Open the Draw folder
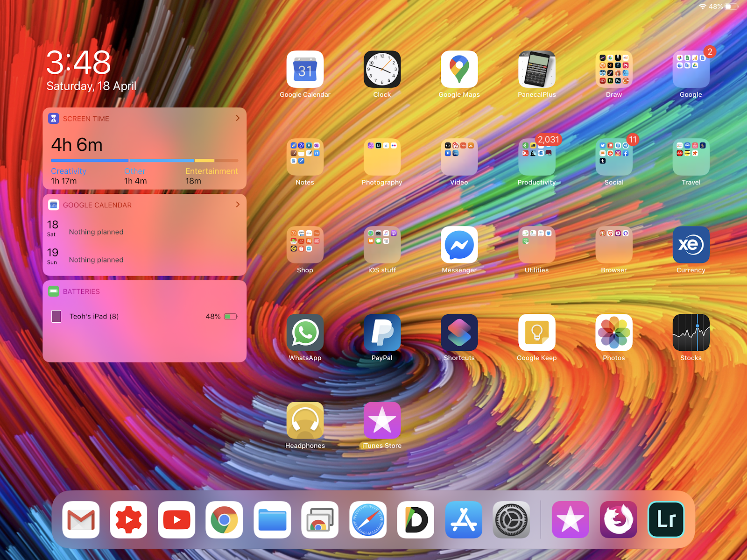 tap(614, 69)
